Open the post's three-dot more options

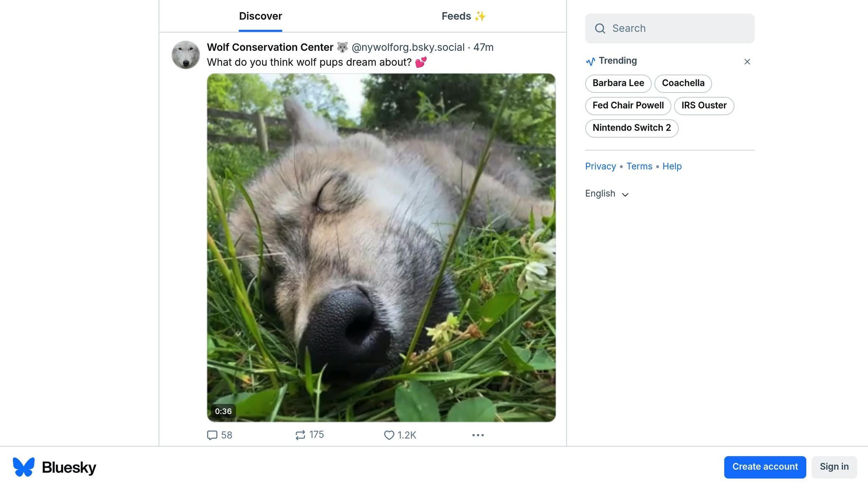tap(478, 435)
